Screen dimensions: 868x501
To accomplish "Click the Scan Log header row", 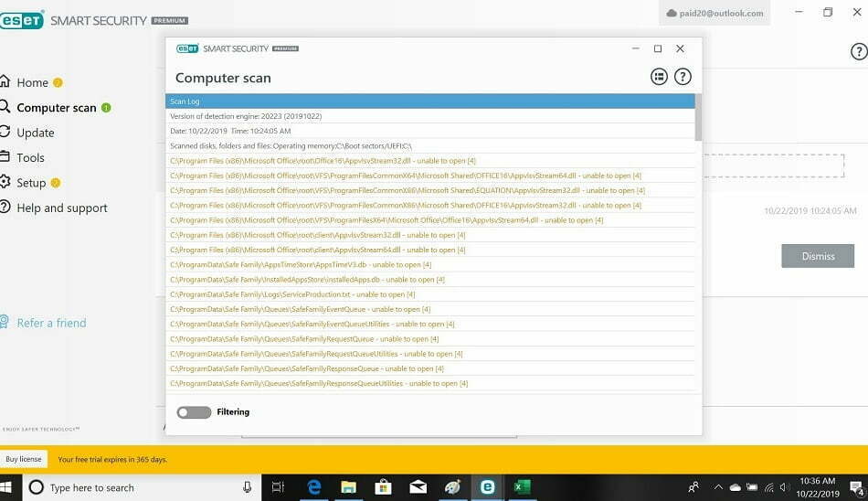I will (430, 101).
